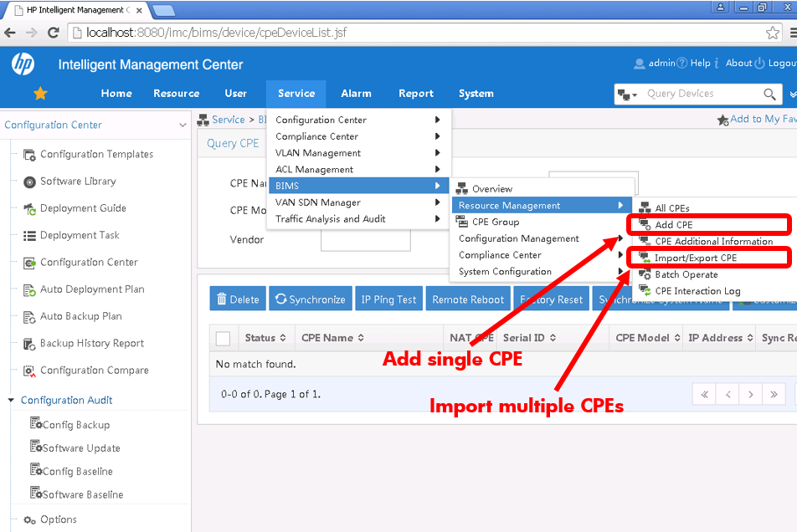Screen dimensions: 797x532
Task: Click the Delete button
Action: [x=238, y=299]
